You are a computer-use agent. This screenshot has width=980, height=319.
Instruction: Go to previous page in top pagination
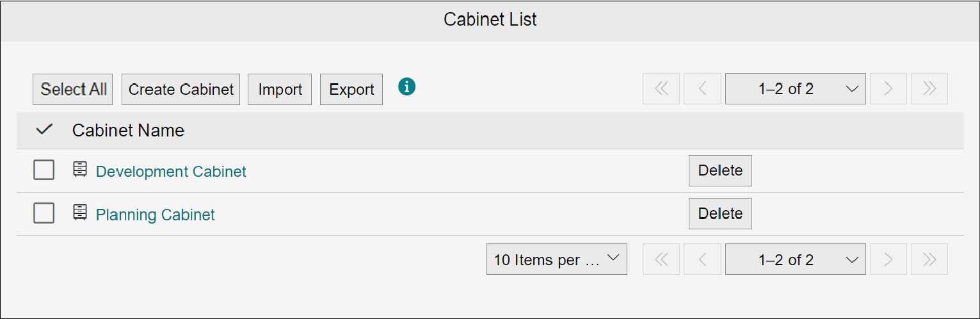point(702,89)
